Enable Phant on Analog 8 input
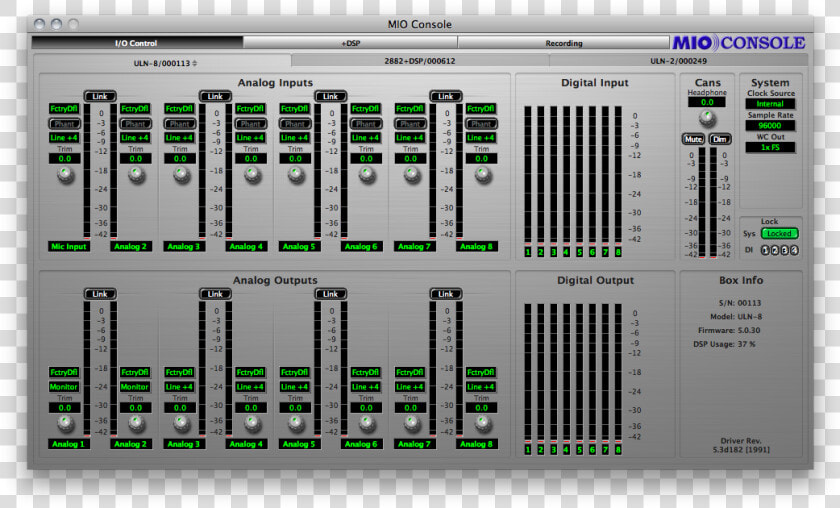The width and height of the screenshot is (840, 508). 481,124
